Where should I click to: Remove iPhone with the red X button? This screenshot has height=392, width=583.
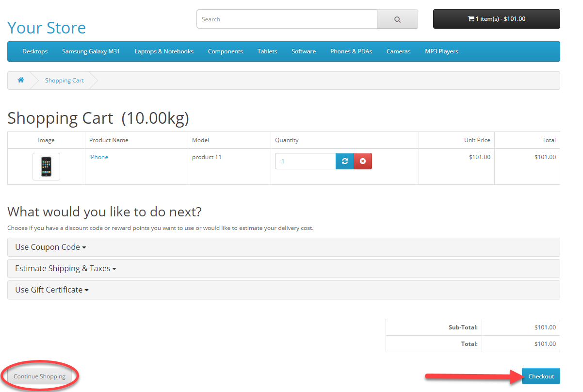tap(363, 161)
